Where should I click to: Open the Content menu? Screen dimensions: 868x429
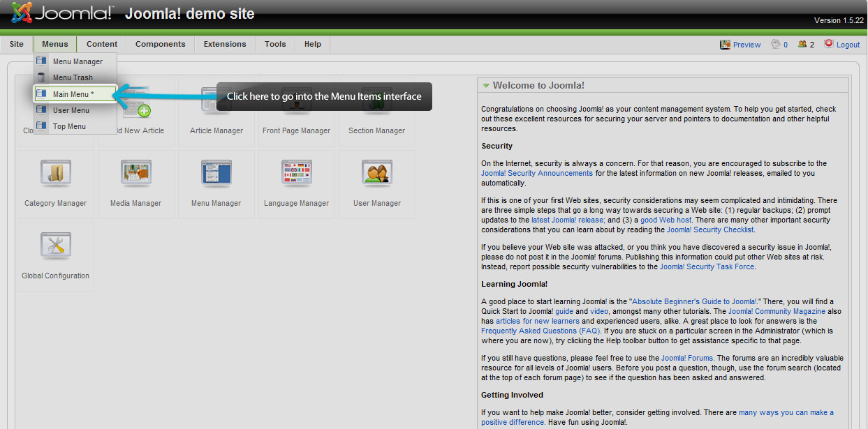(x=102, y=45)
